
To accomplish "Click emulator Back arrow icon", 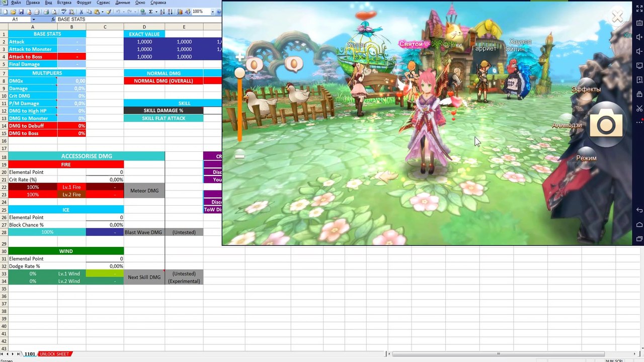I will point(639,210).
